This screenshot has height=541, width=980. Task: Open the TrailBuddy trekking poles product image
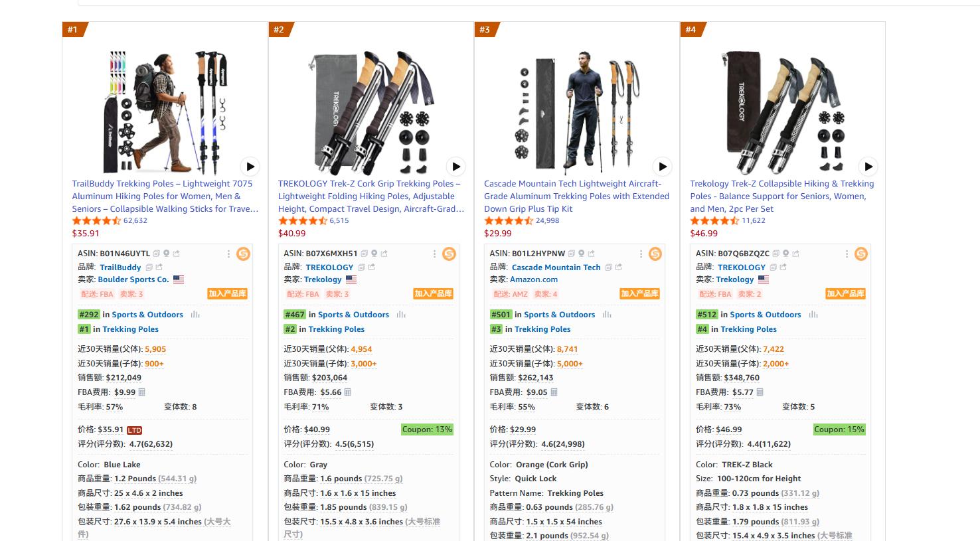(x=165, y=111)
